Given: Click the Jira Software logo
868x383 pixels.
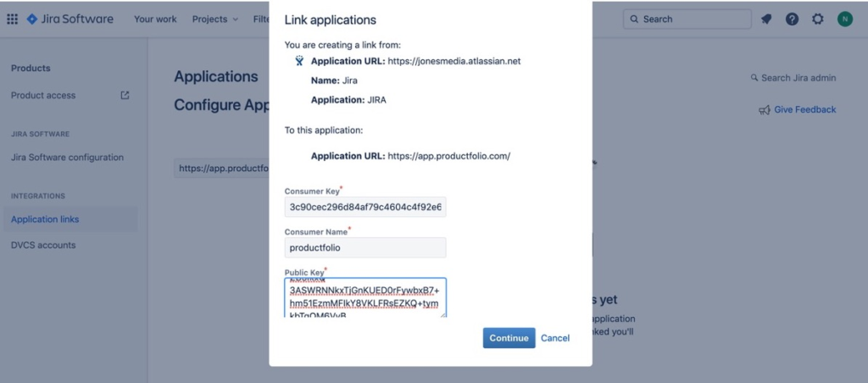Looking at the screenshot, I should pos(70,19).
